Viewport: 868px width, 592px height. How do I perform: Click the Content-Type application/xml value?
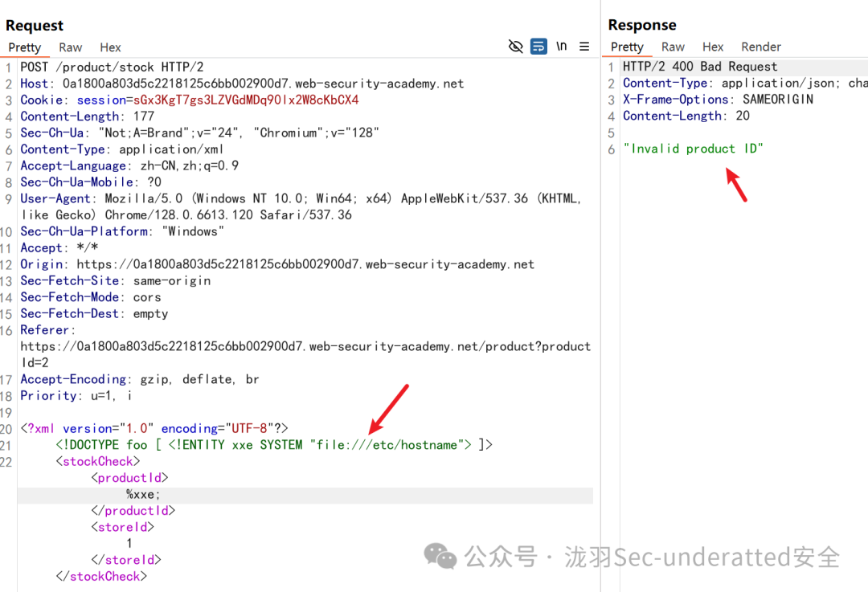171,149
